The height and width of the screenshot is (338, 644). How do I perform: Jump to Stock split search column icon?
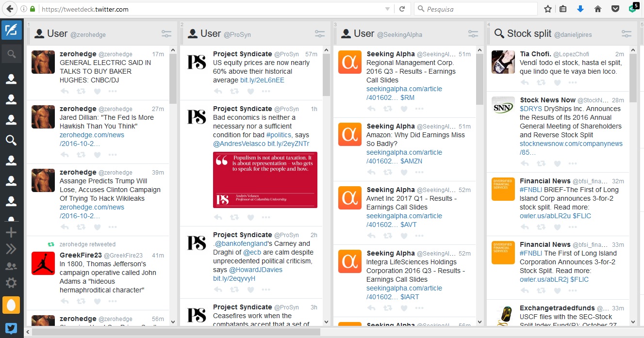pos(11,140)
